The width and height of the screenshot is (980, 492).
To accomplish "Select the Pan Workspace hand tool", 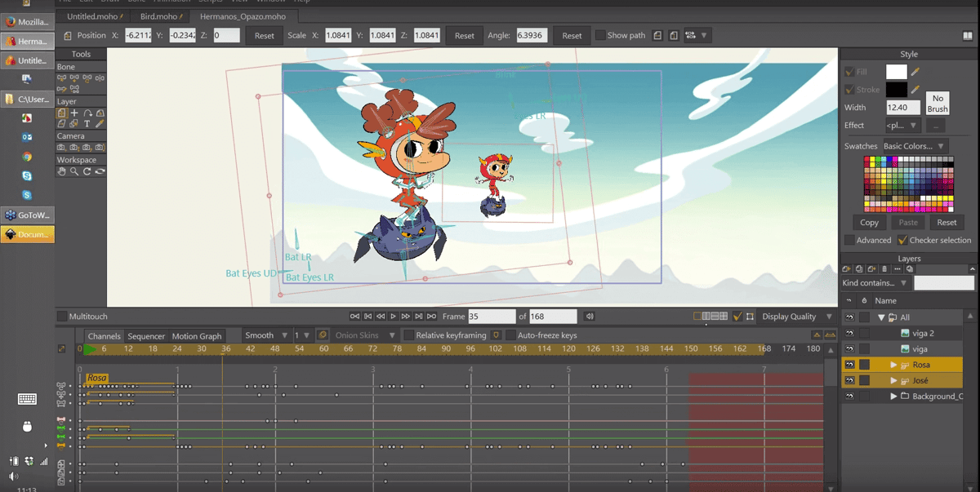I will 61,172.
